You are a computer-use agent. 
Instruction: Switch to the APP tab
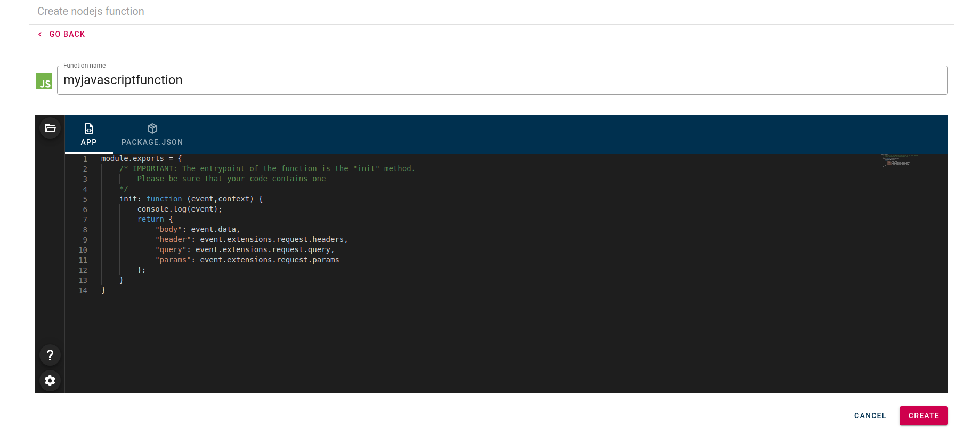click(89, 135)
